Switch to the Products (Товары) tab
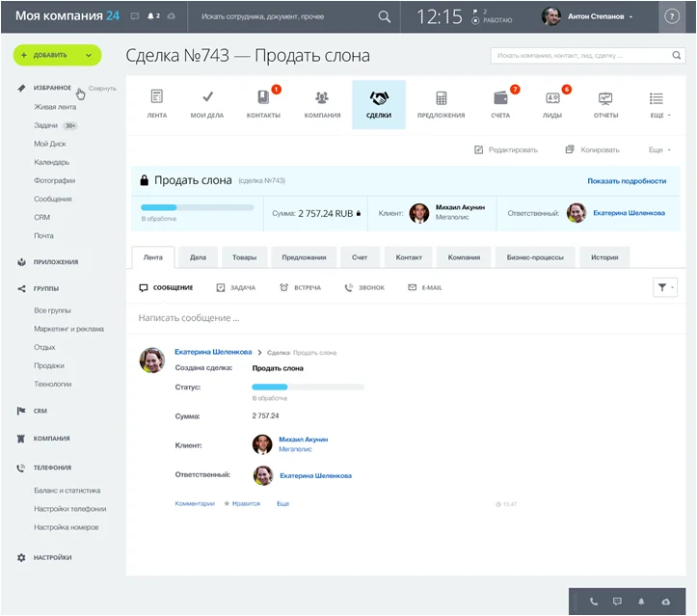 click(x=244, y=257)
